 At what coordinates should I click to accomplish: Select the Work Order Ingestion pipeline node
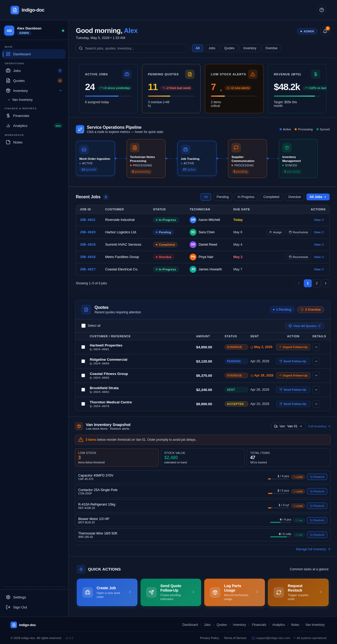pyautogui.click(x=95, y=158)
